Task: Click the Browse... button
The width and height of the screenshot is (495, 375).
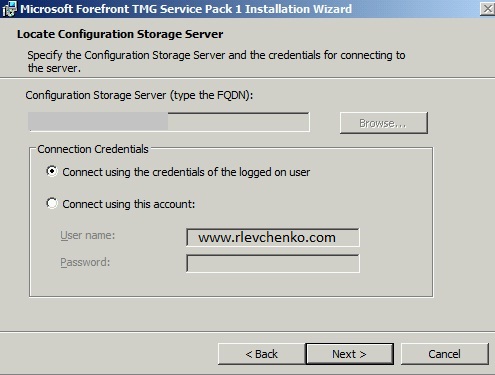Action: tap(384, 123)
